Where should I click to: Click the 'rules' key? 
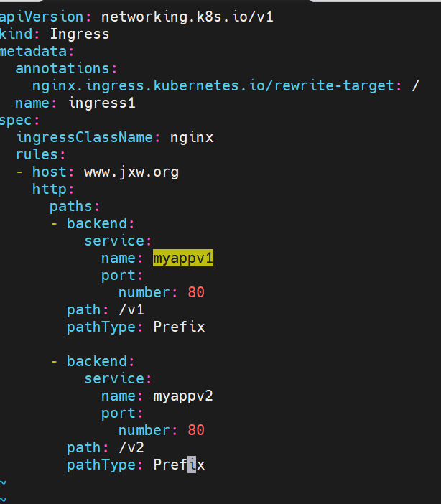click(x=37, y=154)
